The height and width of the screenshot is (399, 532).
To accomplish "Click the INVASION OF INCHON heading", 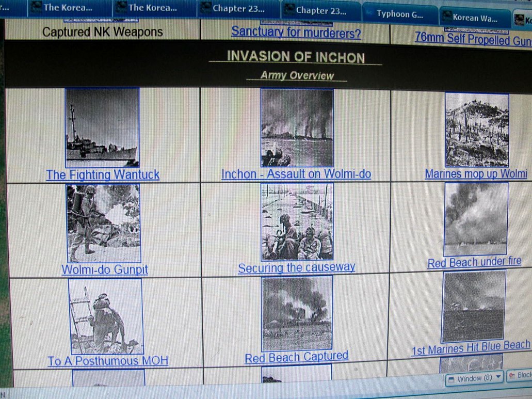I will [x=296, y=57].
